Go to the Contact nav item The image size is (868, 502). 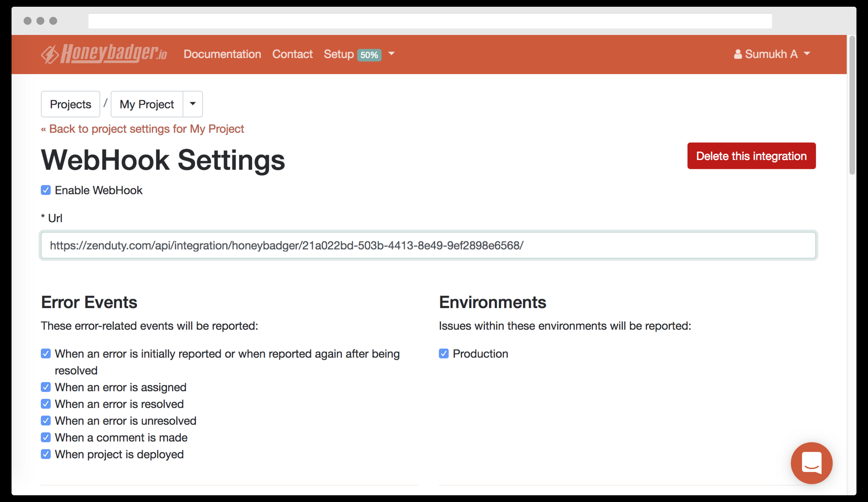292,54
